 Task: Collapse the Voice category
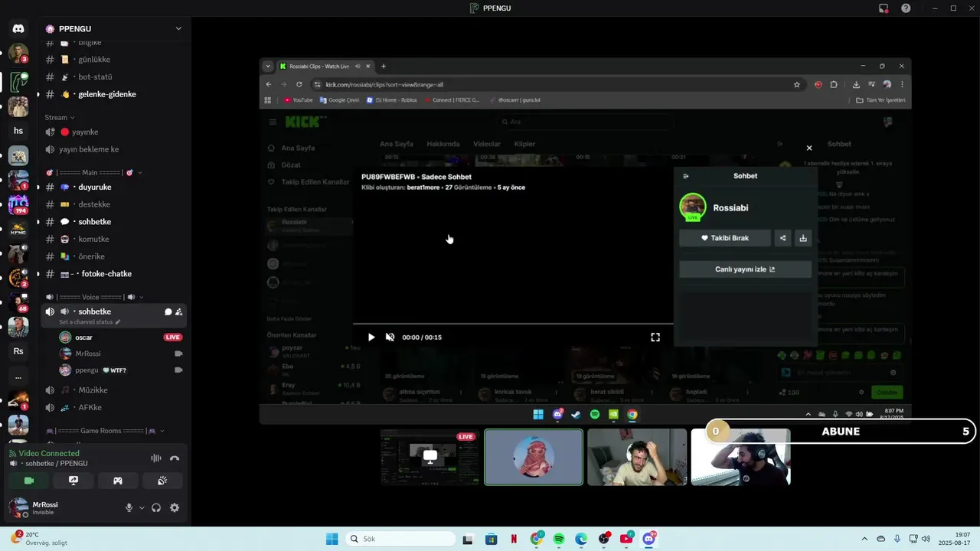[93, 297]
